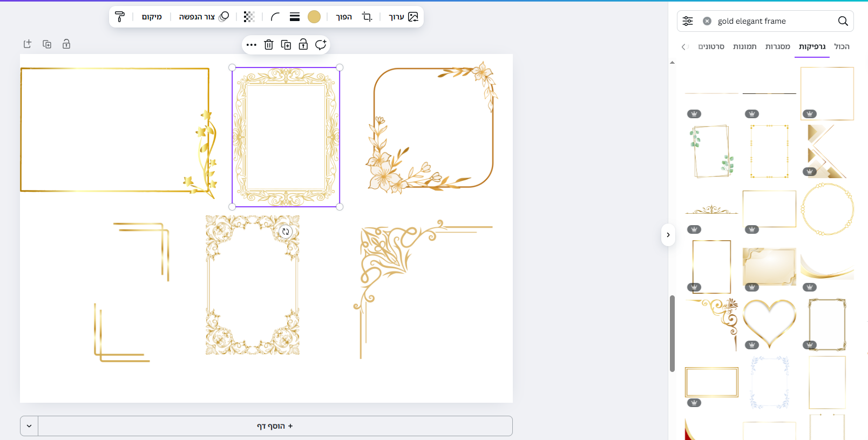Add a comment to the selected element
Screen dimensions: 868x440
click(321, 45)
